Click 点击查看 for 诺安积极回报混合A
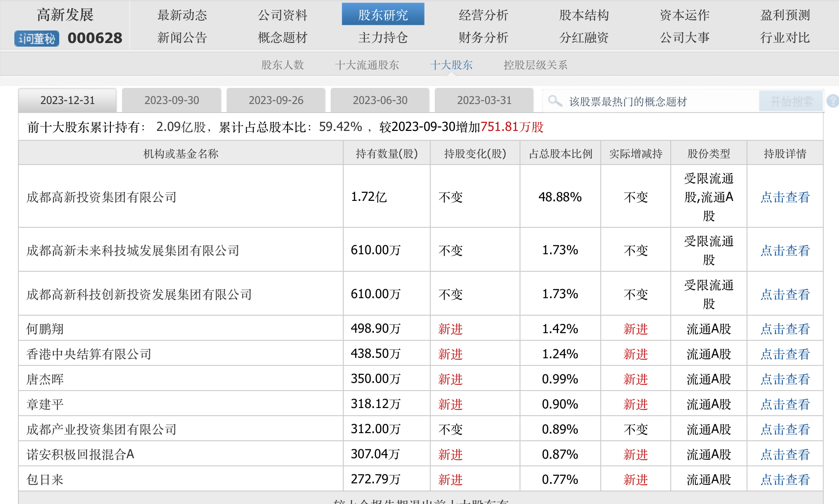The image size is (839, 504). pos(785,455)
